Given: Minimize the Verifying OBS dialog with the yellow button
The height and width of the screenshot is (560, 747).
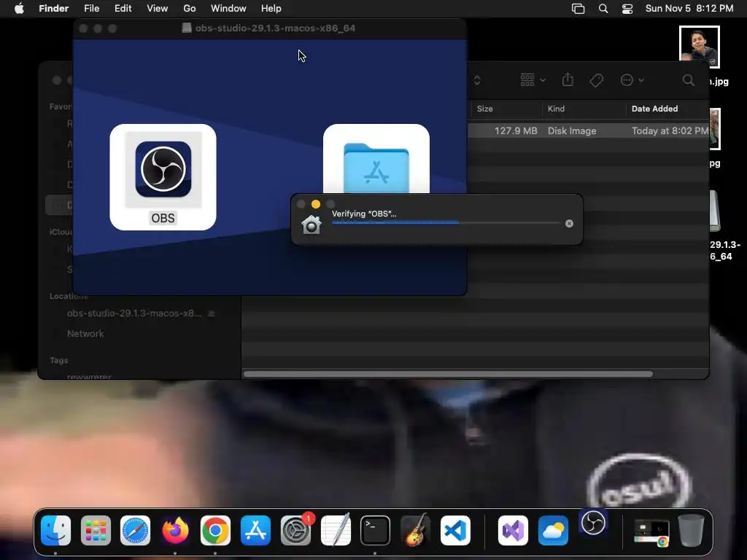Looking at the screenshot, I should [x=315, y=204].
